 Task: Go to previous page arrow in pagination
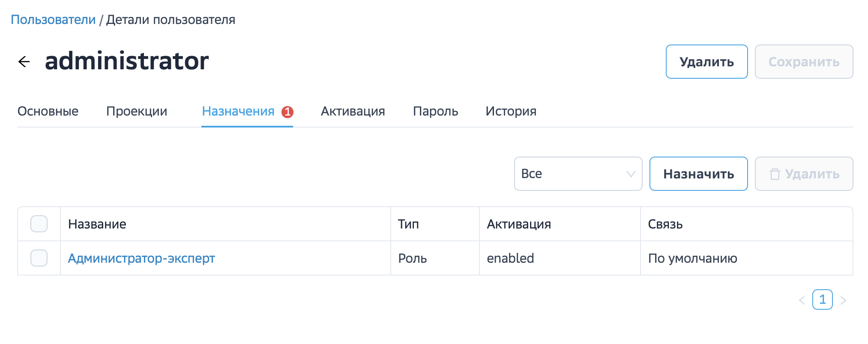(802, 300)
